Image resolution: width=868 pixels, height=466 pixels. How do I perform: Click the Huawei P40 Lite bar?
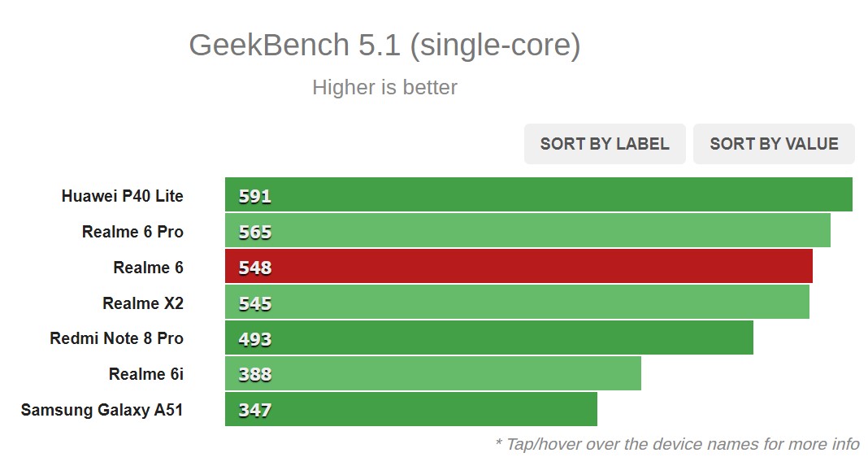tap(539, 194)
